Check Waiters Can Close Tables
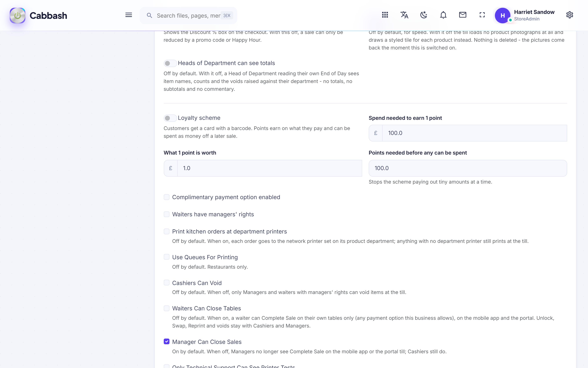This screenshot has height=368, width=588. click(166, 308)
